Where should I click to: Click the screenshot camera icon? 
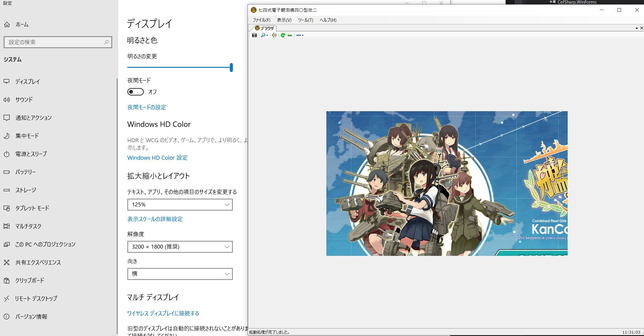pos(254,35)
